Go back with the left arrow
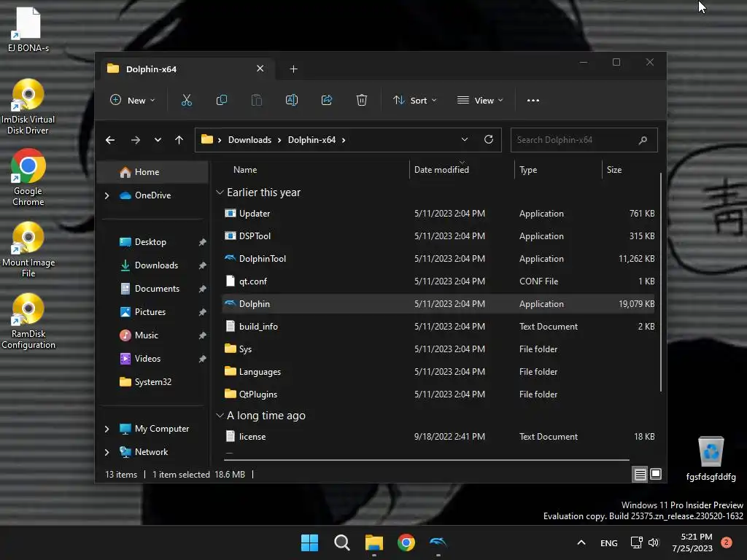 (110, 140)
